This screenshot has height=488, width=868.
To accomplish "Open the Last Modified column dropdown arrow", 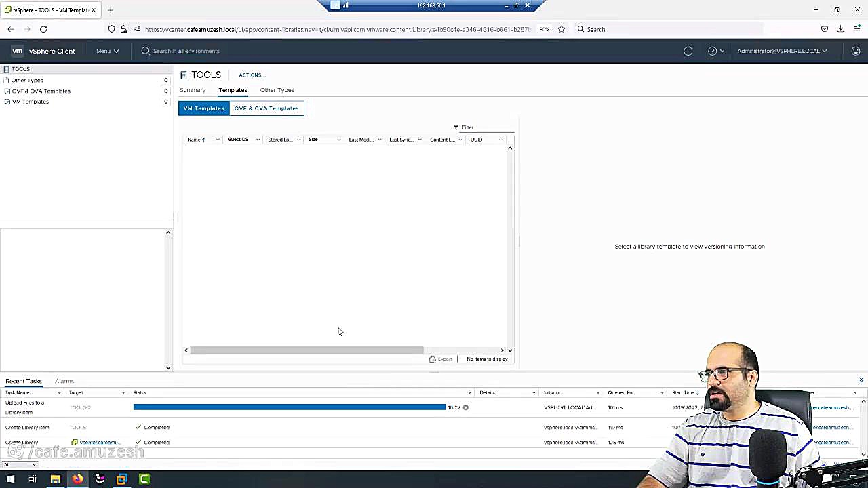I will (x=379, y=140).
